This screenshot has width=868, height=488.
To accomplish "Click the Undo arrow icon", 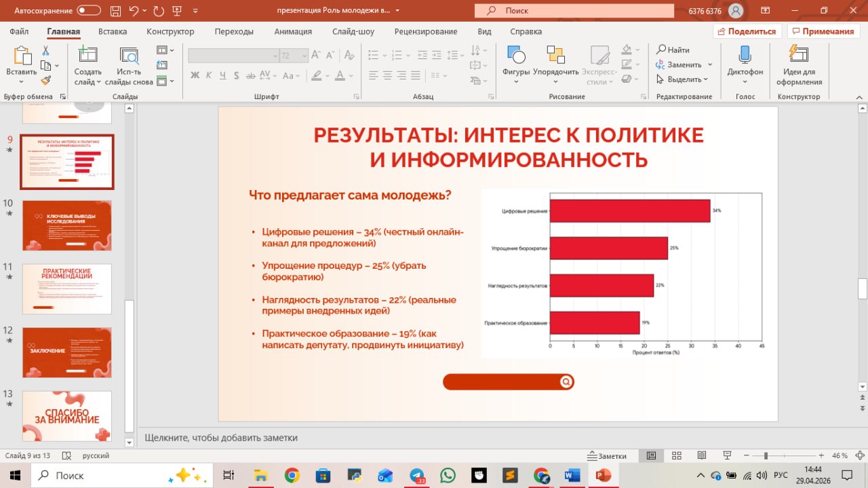I will pyautogui.click(x=134, y=10).
